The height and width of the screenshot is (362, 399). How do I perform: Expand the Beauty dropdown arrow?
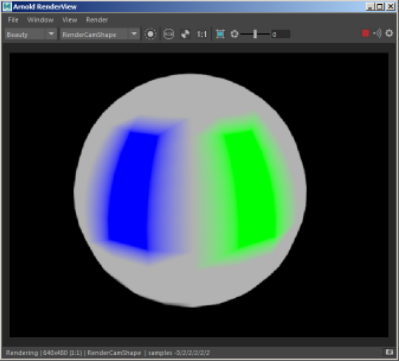pos(51,34)
